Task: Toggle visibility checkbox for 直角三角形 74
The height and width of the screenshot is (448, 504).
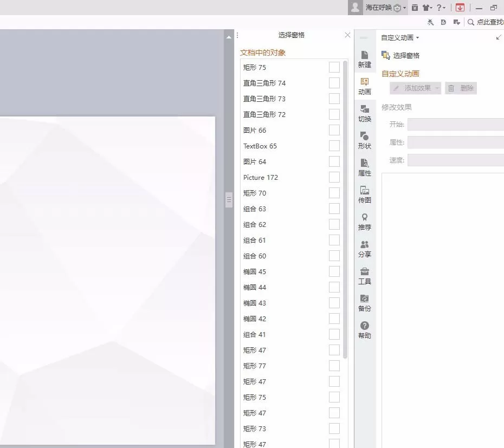Action: tap(334, 83)
